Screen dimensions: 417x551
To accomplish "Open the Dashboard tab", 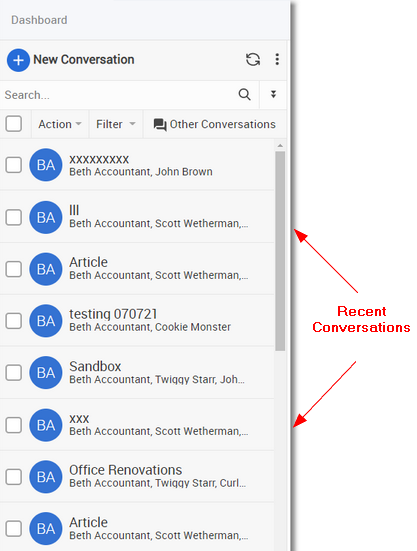I will (39, 20).
